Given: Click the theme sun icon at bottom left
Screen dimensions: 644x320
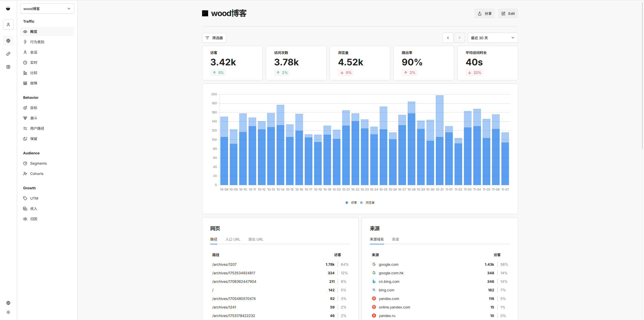Looking at the screenshot, I should (8, 312).
